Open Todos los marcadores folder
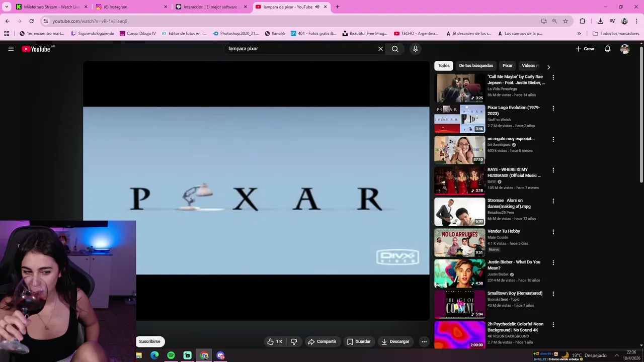644x362 pixels. click(616, 34)
